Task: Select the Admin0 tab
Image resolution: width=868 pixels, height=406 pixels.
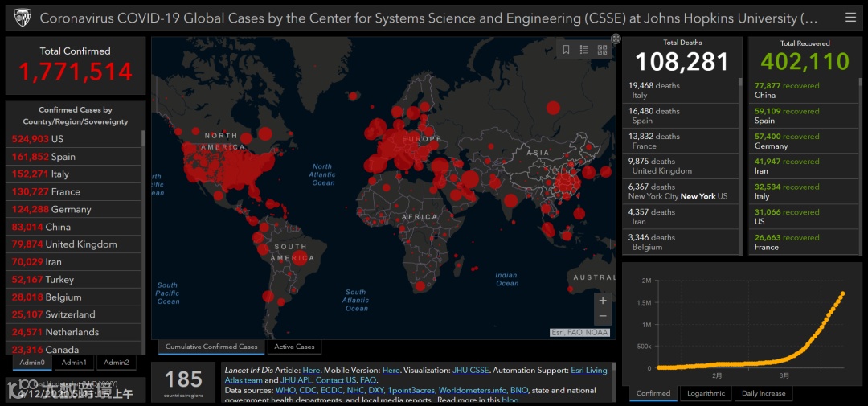Action: [33, 363]
